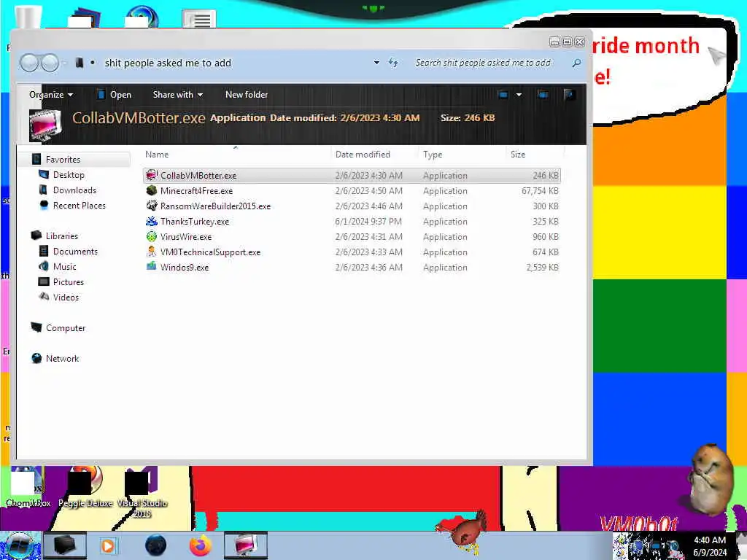Image resolution: width=747 pixels, height=560 pixels.
Task: Select Libraries in the navigation pane
Action: coord(61,236)
